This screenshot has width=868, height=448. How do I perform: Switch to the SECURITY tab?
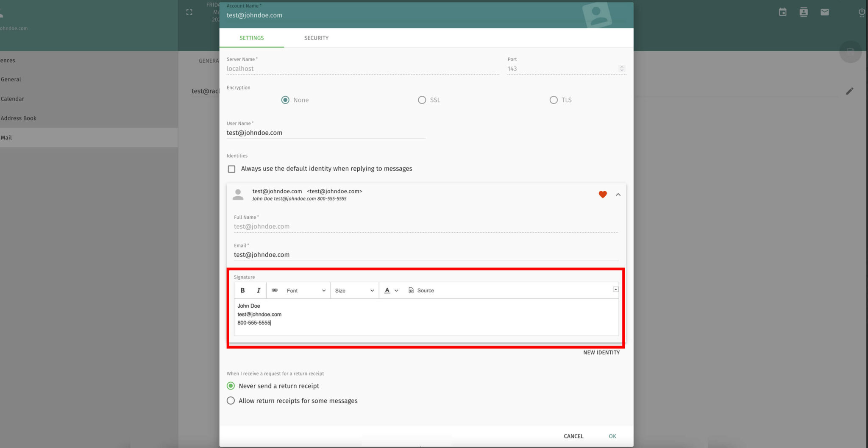coord(316,38)
